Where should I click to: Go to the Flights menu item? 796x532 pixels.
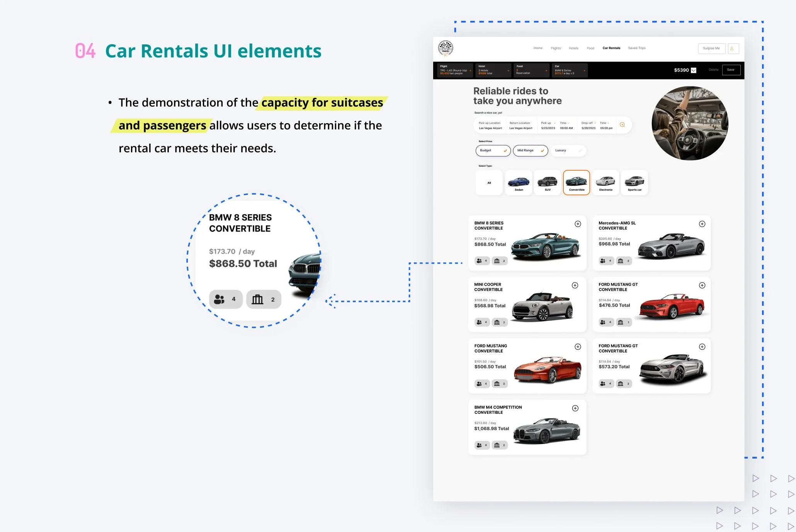556,48
